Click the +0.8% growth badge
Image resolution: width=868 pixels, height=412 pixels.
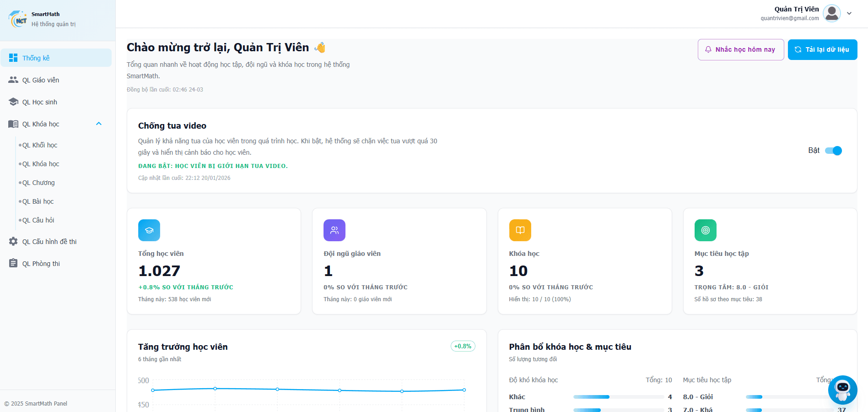point(463,346)
